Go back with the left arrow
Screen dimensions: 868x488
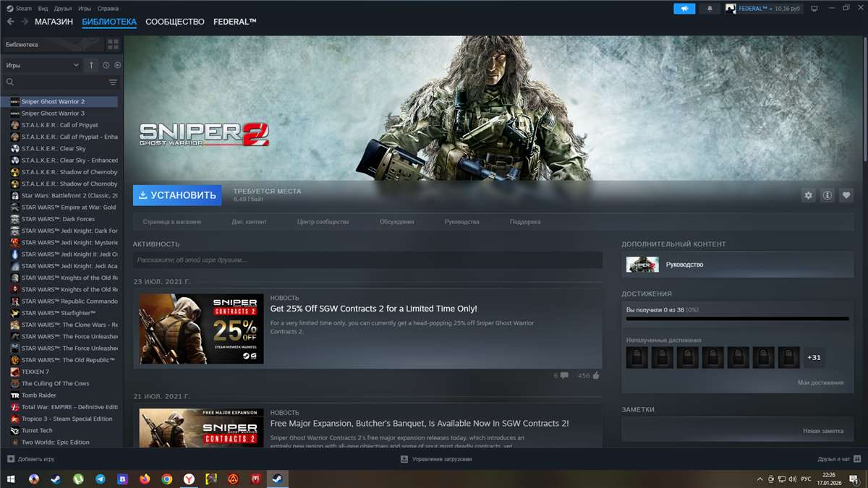(x=10, y=22)
